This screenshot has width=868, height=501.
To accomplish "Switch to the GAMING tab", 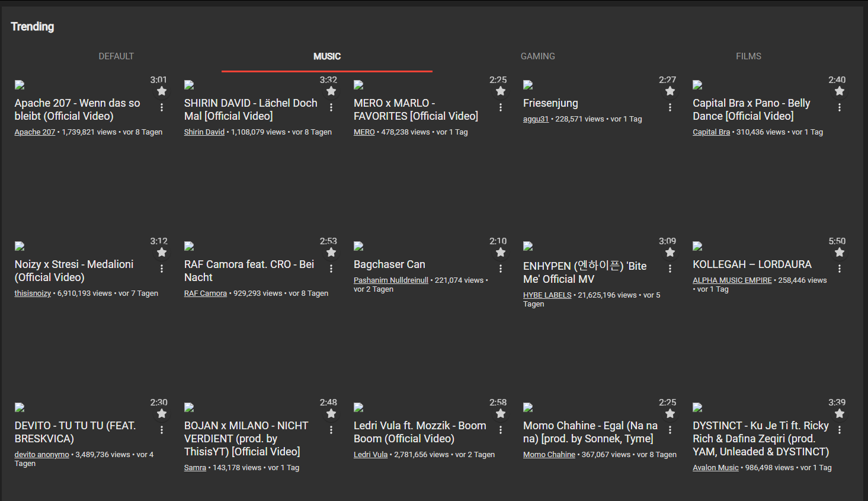I will click(537, 56).
